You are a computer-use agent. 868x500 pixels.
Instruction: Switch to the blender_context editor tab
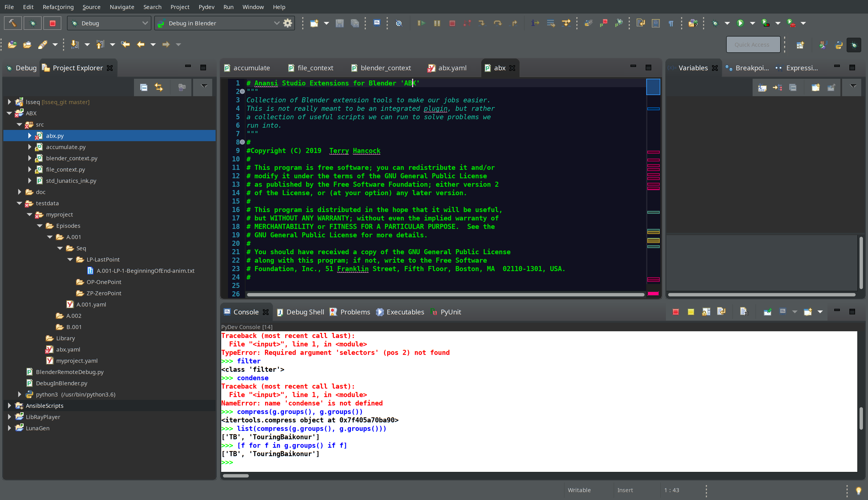[x=385, y=68]
